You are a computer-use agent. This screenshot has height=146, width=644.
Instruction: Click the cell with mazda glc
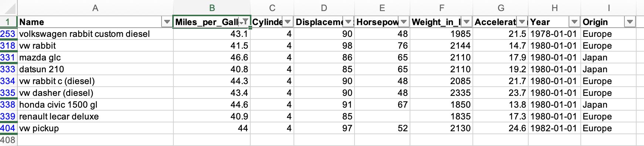click(95, 58)
